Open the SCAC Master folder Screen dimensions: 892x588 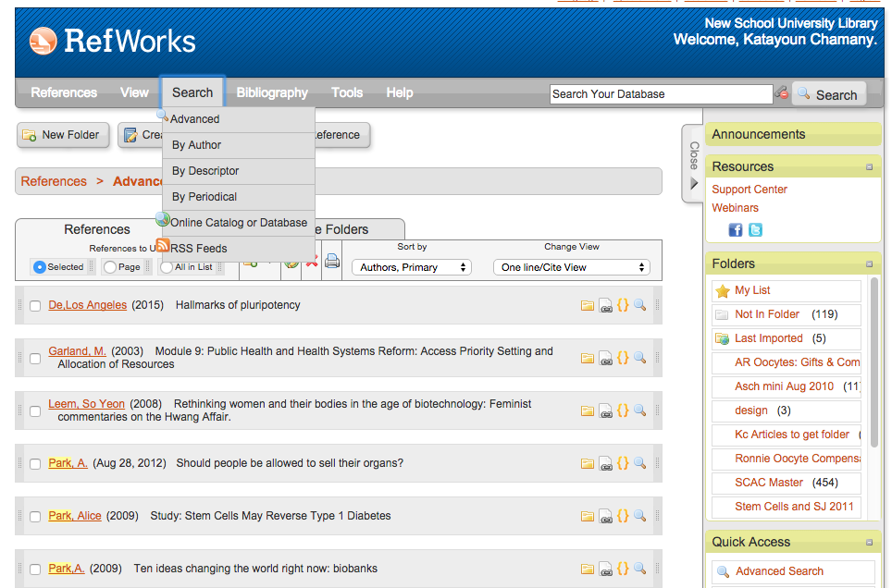coord(787,483)
